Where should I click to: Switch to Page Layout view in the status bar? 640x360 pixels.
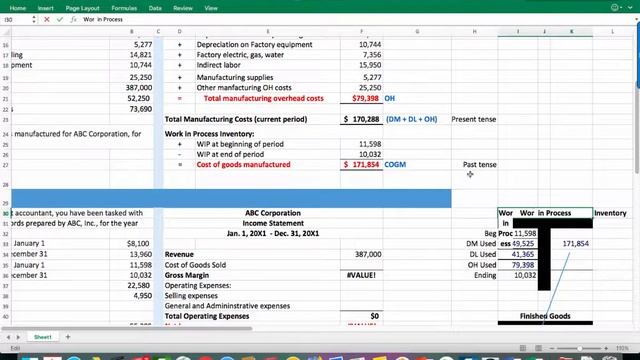[x=538, y=348]
